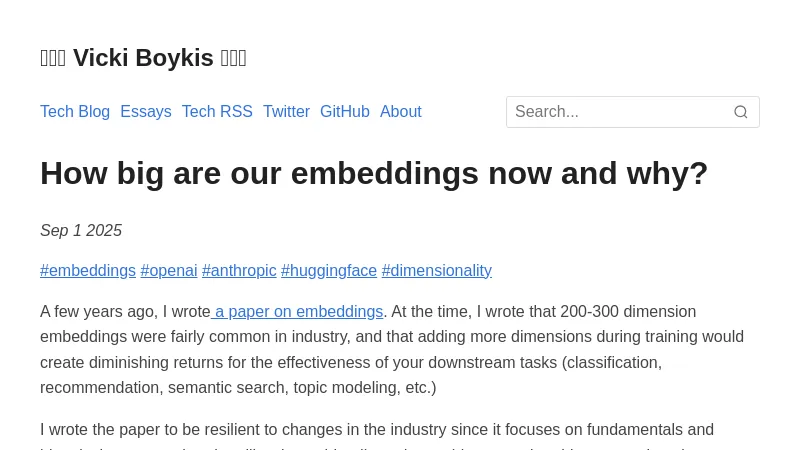Open the Tech RSS feed link
The height and width of the screenshot is (450, 800).
point(217,112)
